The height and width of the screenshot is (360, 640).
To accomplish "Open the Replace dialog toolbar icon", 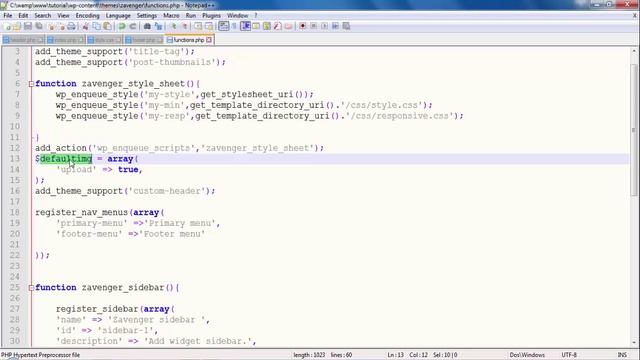I will tap(158, 26).
